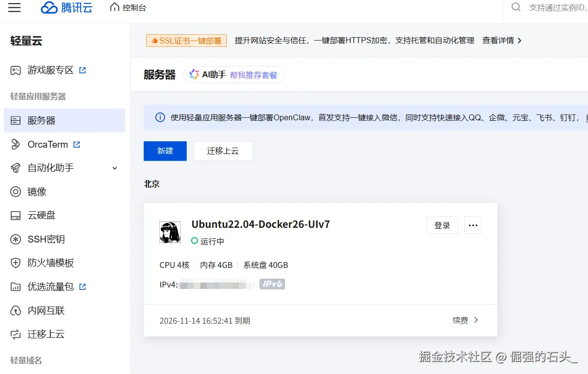Click the SSH密钥 key icon
Screen dimensions: 588x374
click(x=16, y=239)
